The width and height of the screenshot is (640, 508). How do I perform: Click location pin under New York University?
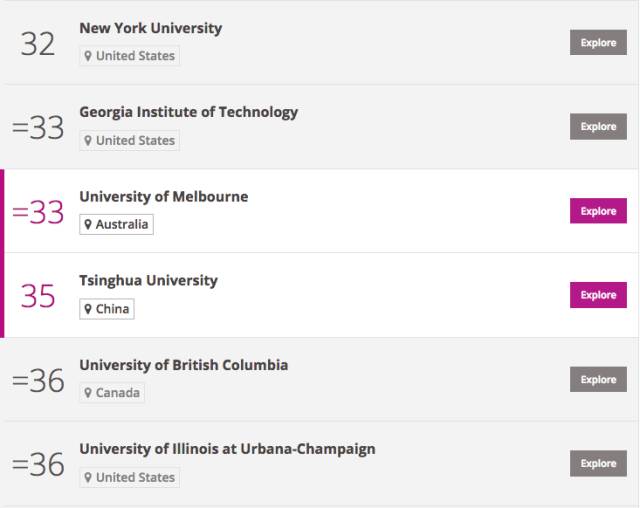click(x=88, y=56)
